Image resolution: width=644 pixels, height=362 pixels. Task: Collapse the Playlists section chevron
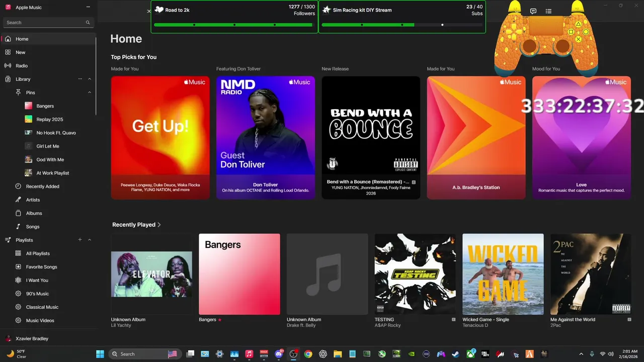(x=90, y=240)
